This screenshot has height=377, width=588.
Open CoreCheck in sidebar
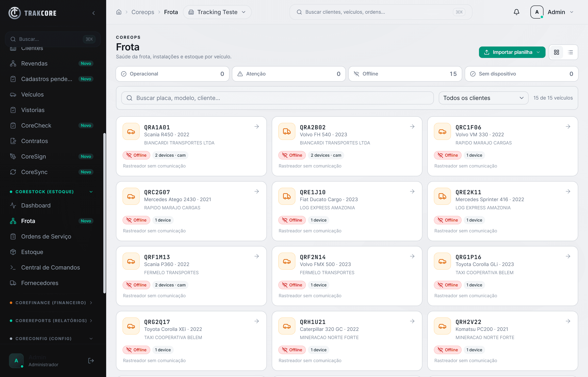pyautogui.click(x=51, y=126)
